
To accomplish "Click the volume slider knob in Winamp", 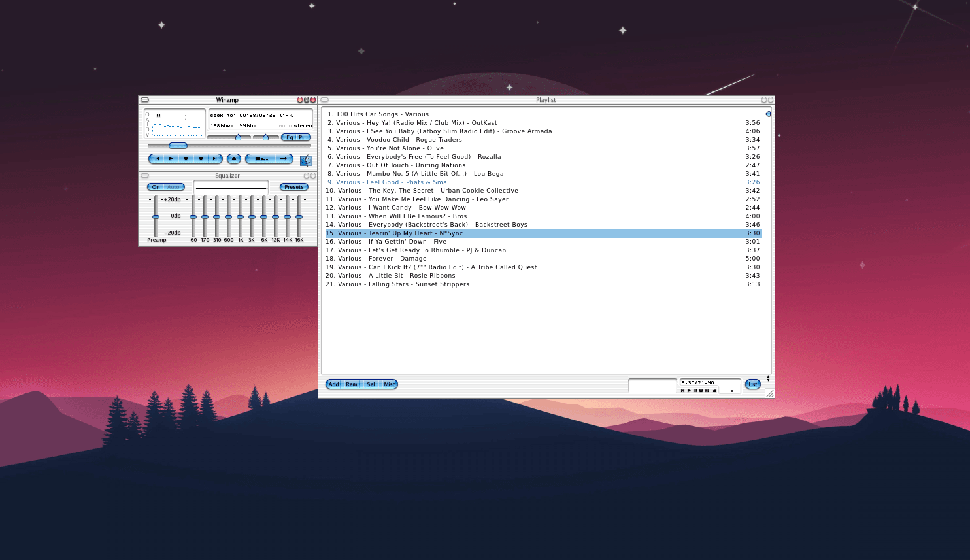I will tap(238, 137).
